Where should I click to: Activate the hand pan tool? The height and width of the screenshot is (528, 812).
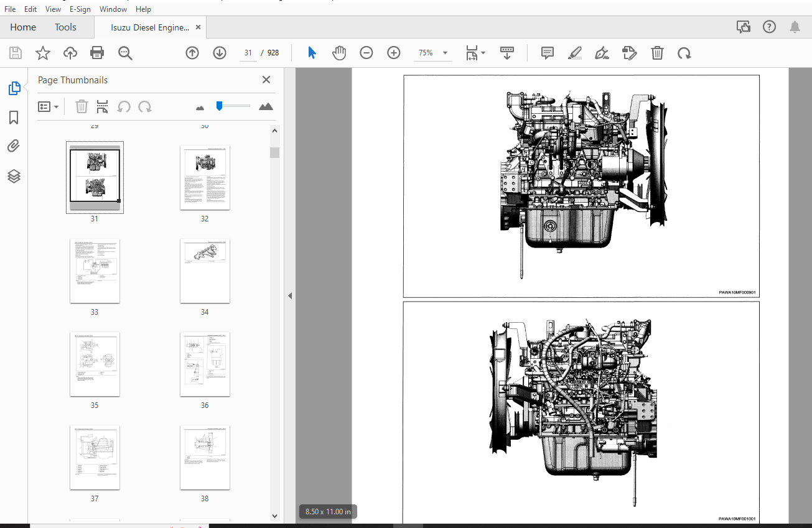pos(339,53)
